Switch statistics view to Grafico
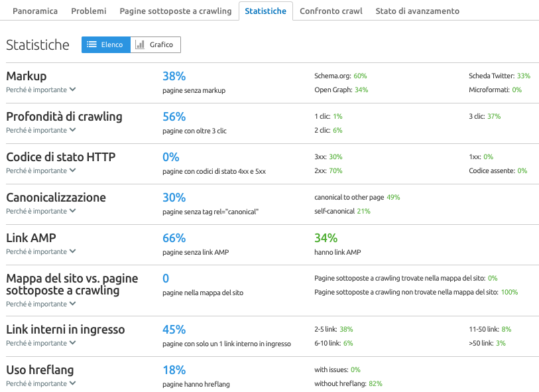 (155, 44)
